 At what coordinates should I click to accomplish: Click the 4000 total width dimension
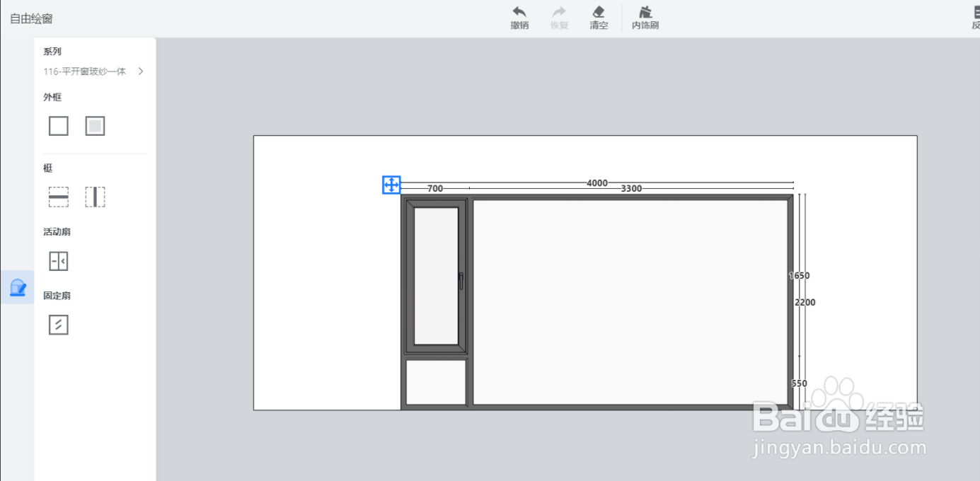tap(597, 182)
